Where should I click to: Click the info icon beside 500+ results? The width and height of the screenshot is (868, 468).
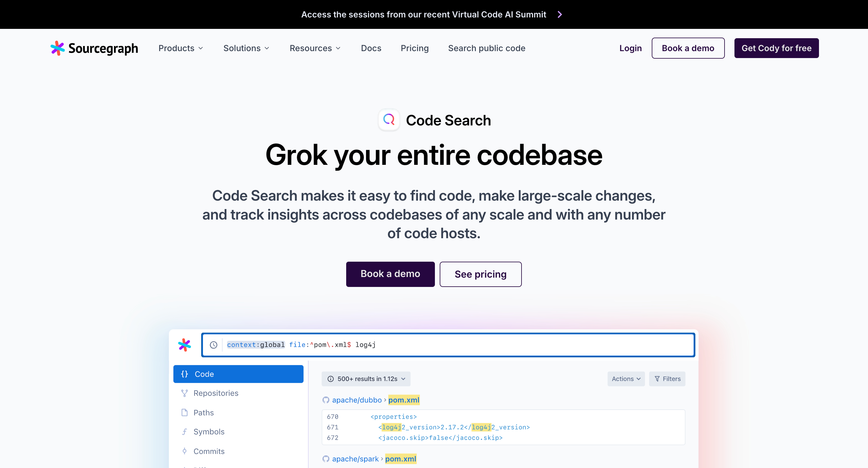click(331, 379)
